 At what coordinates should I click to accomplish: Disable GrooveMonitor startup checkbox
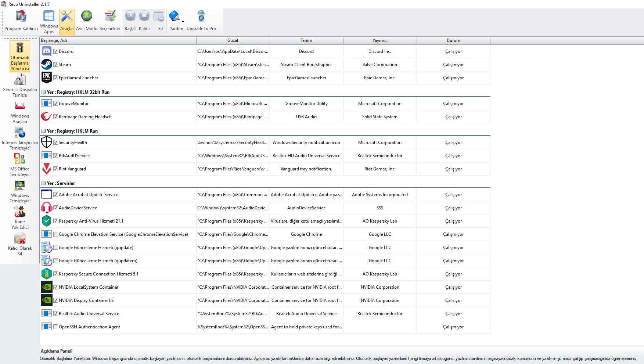pyautogui.click(x=56, y=104)
